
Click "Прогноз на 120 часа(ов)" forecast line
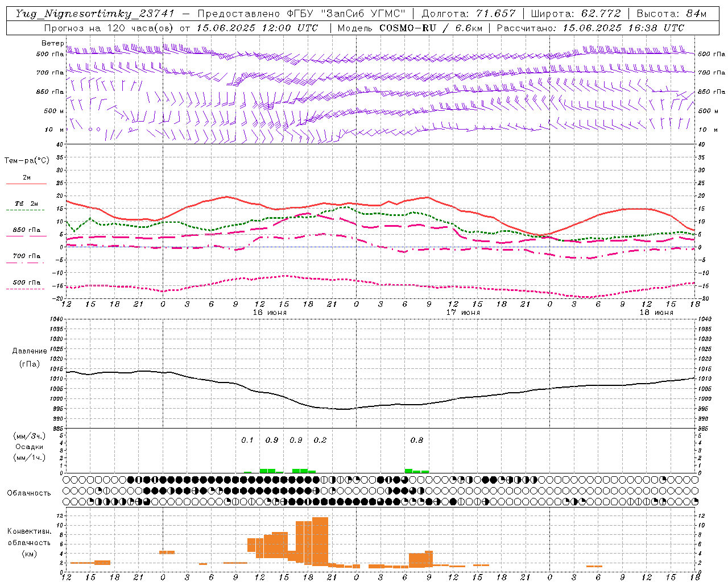tap(109, 28)
